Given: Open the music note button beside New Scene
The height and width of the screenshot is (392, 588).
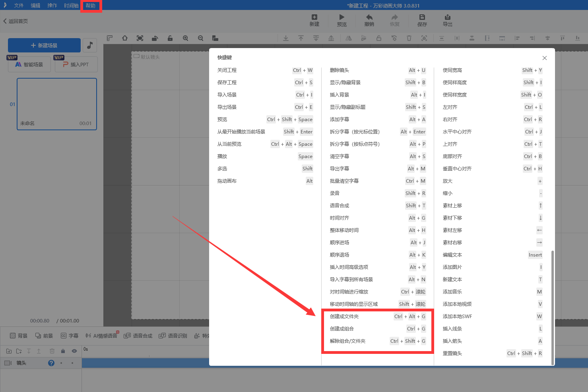Looking at the screenshot, I should coord(90,45).
